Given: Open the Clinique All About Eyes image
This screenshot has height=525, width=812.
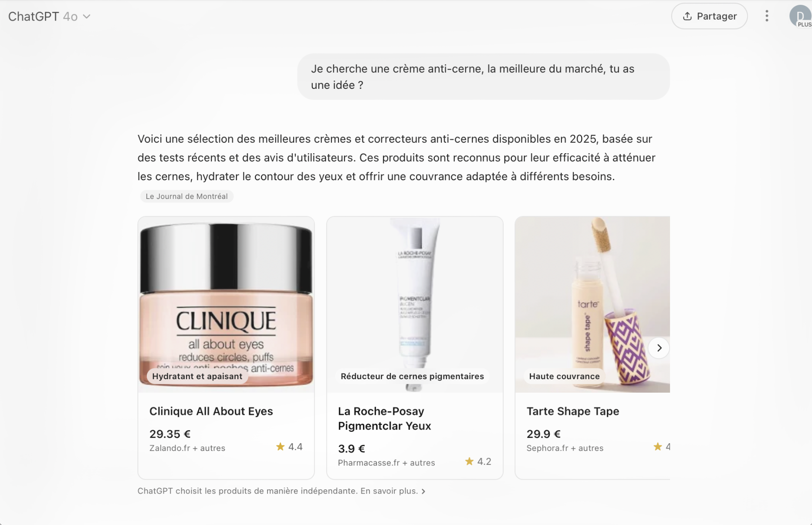Looking at the screenshot, I should pos(226,304).
